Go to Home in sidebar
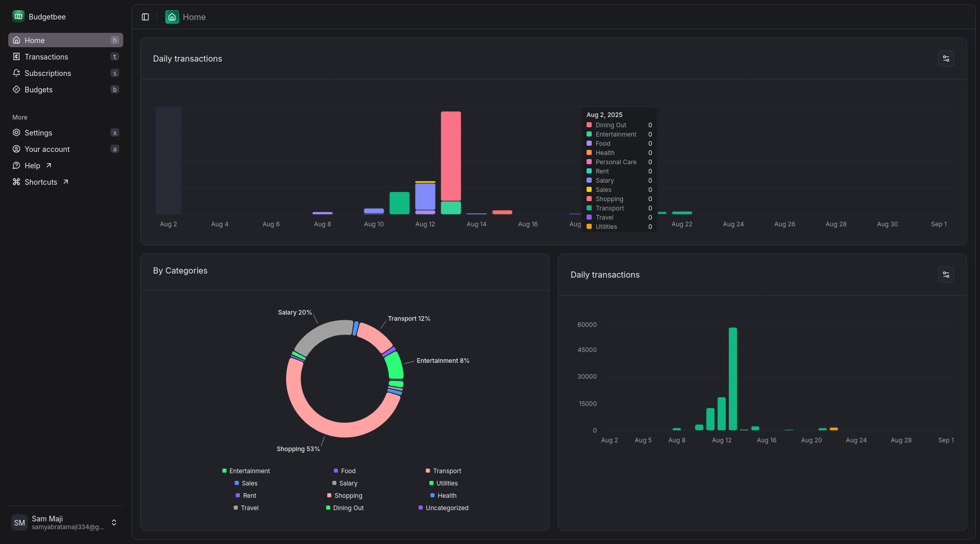980x544 pixels. pos(34,40)
